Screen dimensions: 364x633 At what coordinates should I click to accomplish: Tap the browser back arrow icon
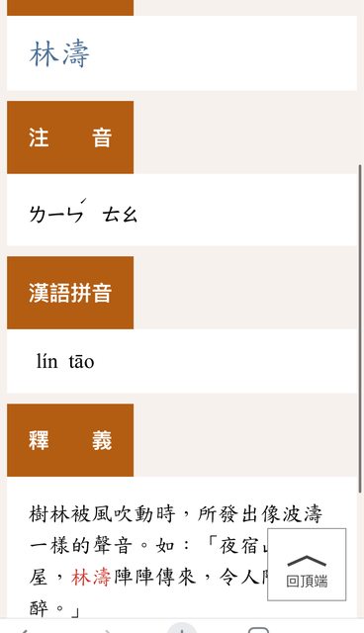[24, 631]
